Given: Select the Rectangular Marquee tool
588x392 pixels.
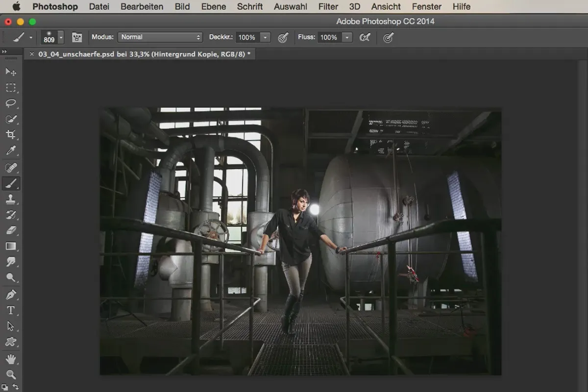Looking at the screenshot, I should pos(11,88).
